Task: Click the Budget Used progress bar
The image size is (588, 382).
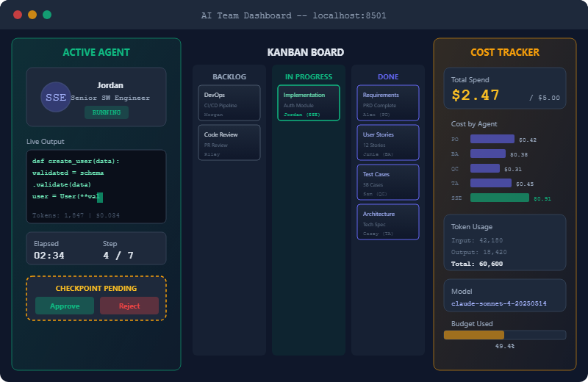Action: tap(505, 335)
